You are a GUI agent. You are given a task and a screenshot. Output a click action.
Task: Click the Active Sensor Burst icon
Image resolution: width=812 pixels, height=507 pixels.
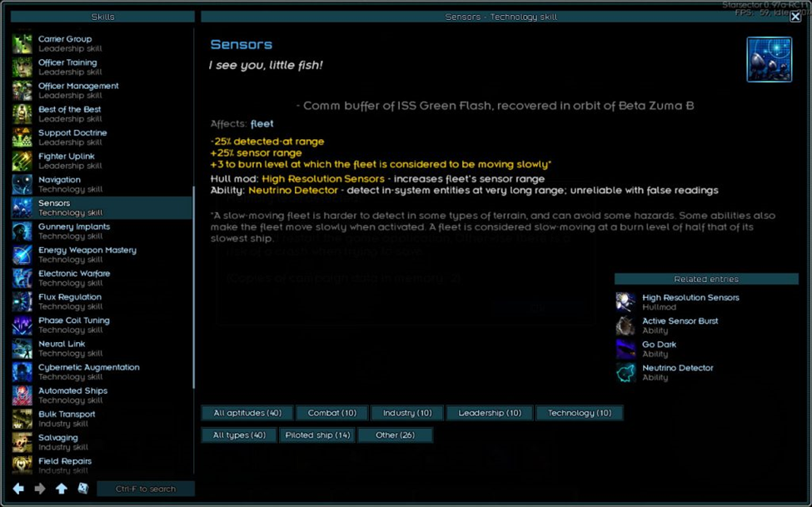[625, 326]
